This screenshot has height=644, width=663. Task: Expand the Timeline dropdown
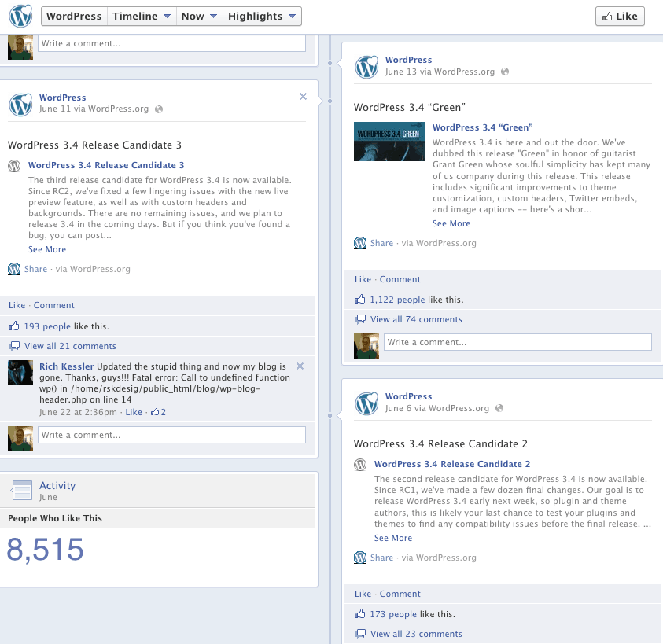[142, 16]
